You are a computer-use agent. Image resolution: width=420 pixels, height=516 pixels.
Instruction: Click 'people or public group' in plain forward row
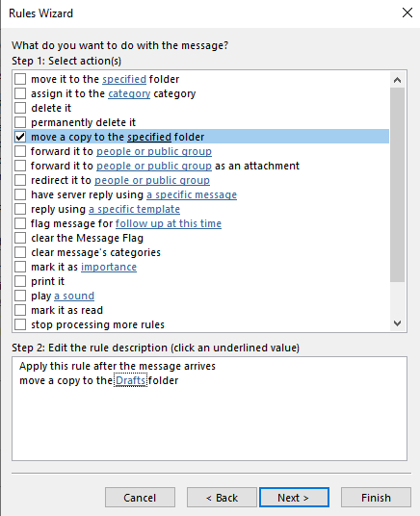pos(154,151)
